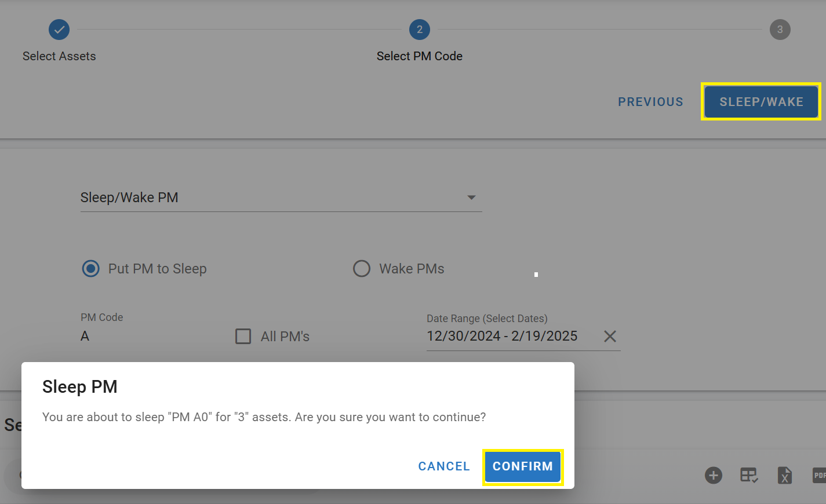Click the add (plus circle) icon
The image size is (826, 504).
click(713, 476)
